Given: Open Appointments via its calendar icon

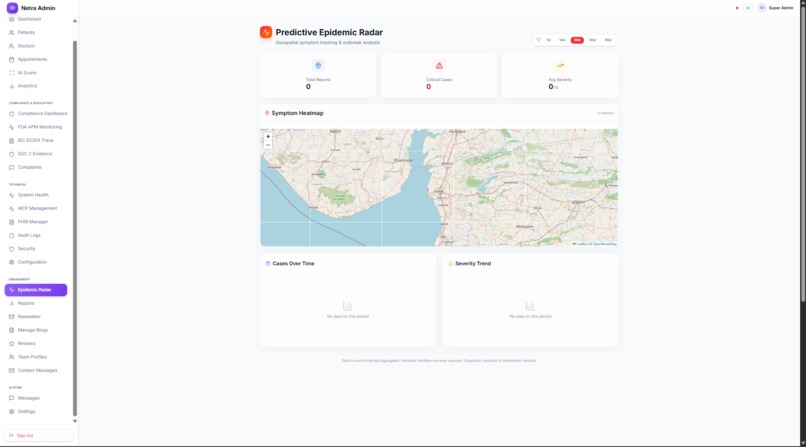Looking at the screenshot, I should coord(11,59).
